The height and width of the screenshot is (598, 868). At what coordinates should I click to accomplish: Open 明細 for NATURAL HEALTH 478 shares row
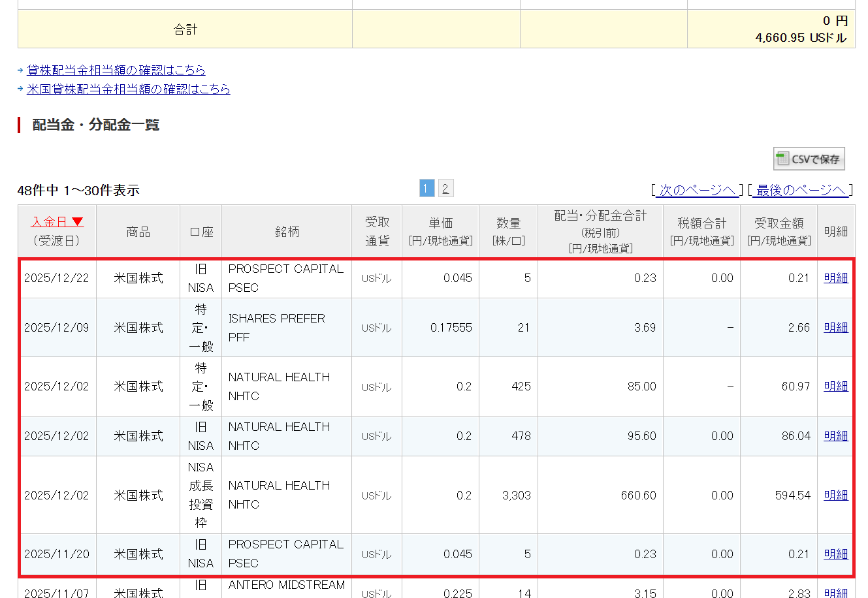835,436
